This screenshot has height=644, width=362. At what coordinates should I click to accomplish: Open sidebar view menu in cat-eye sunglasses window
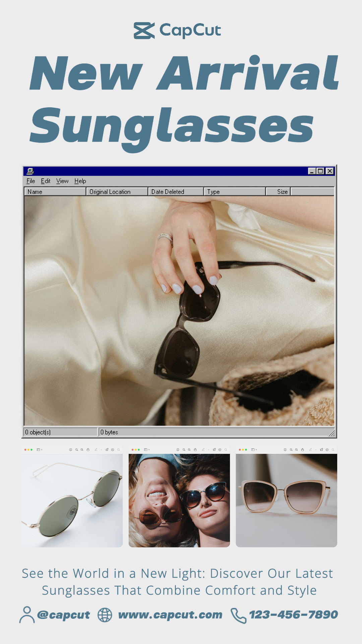[x=254, y=450]
